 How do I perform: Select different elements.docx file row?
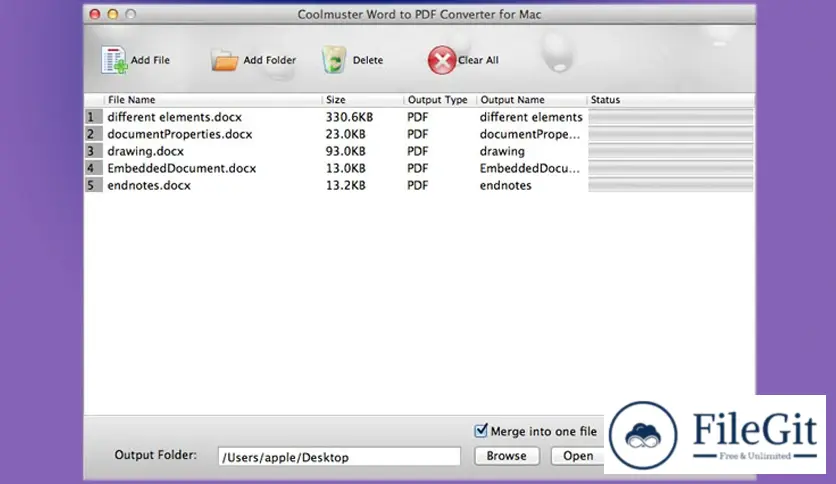pyautogui.click(x=419, y=117)
